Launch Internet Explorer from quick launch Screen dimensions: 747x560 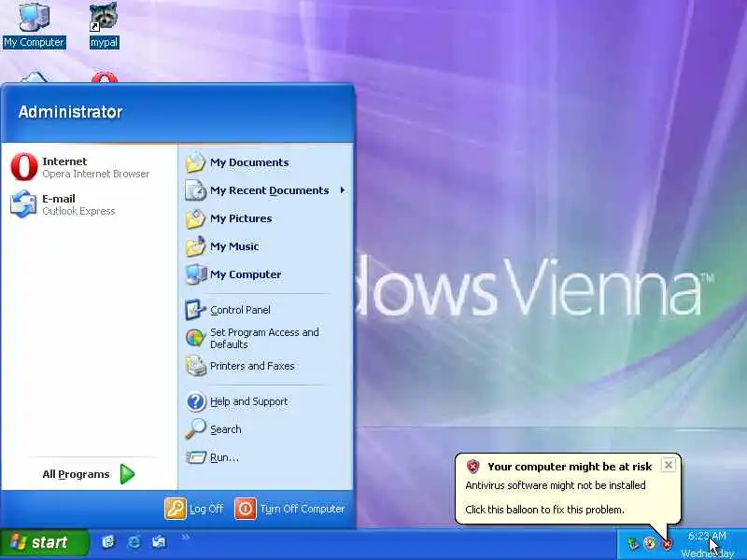click(134, 542)
